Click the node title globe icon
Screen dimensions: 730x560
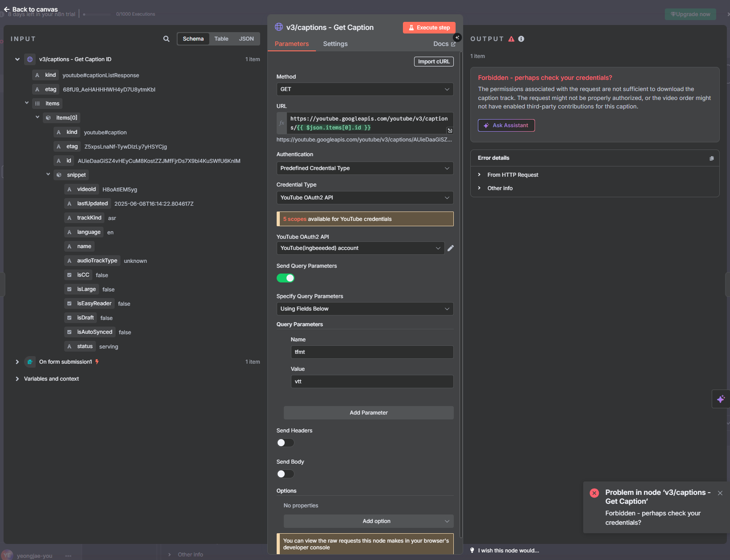279,27
